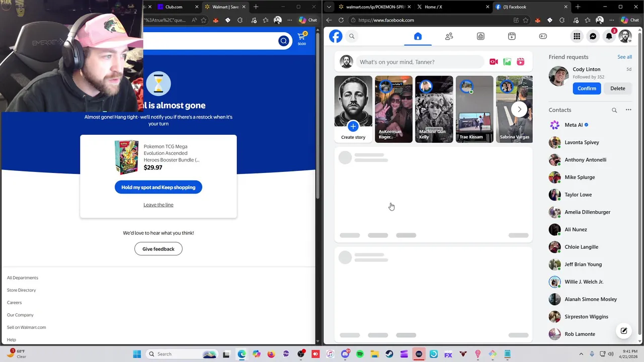644x362 pixels.
Task: Click the green Photo/video icon
Action: 507,62
